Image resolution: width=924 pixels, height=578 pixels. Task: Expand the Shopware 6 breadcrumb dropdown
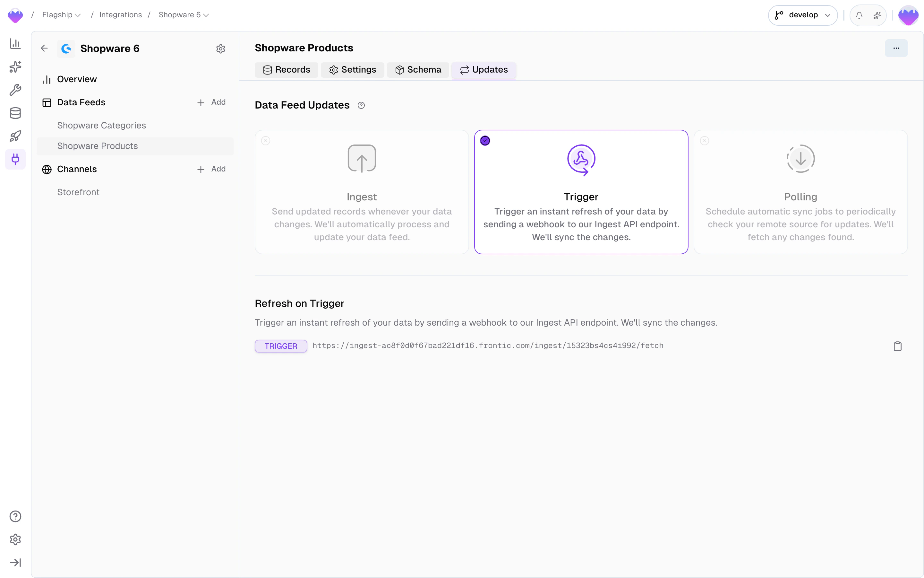pyautogui.click(x=184, y=15)
